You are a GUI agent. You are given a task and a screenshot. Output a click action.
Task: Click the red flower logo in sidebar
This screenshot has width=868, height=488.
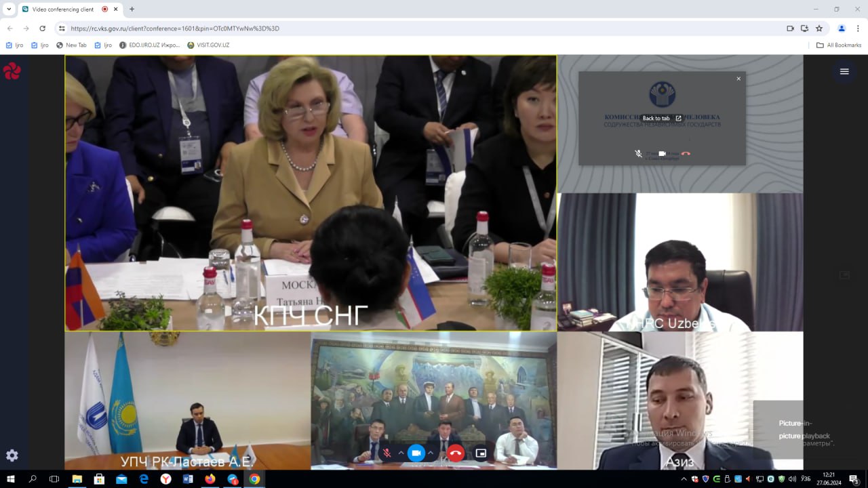tap(12, 71)
